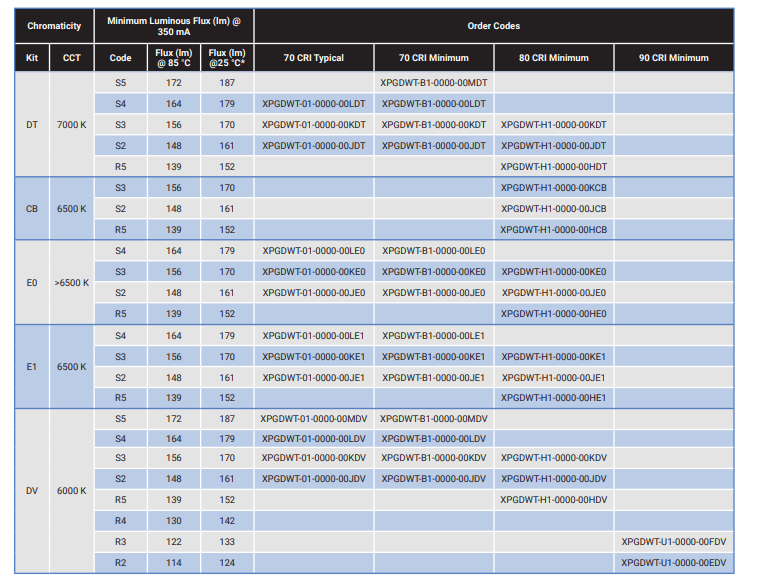Screen dimensions: 757x577
Task: Click the Code column header
Action: [x=121, y=58]
